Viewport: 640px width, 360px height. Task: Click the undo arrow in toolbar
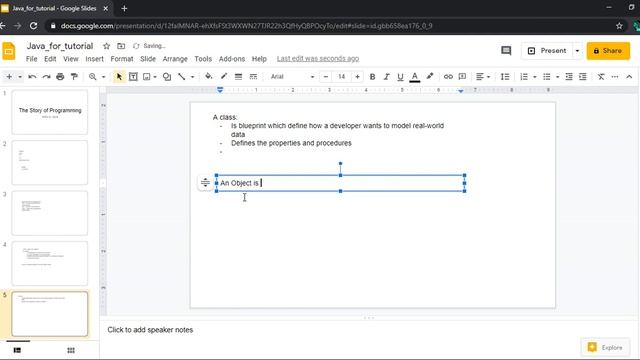[x=32, y=77]
